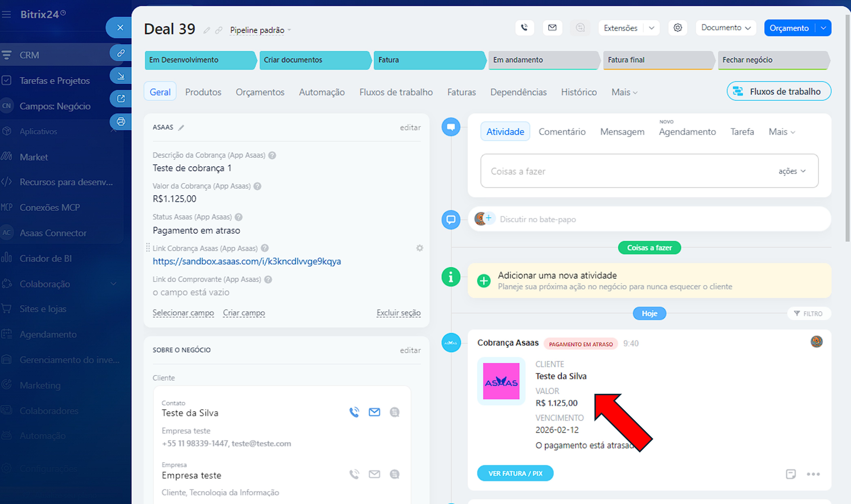Viewport: 851px width, 504px height.
Task: Edit the deal title with the pencil icon
Action: point(207,30)
